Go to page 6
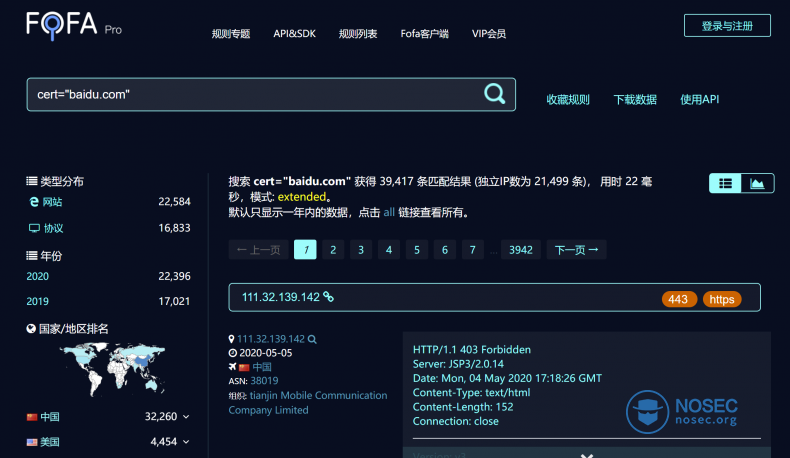Viewport: 790px width, 458px height. pos(445,249)
